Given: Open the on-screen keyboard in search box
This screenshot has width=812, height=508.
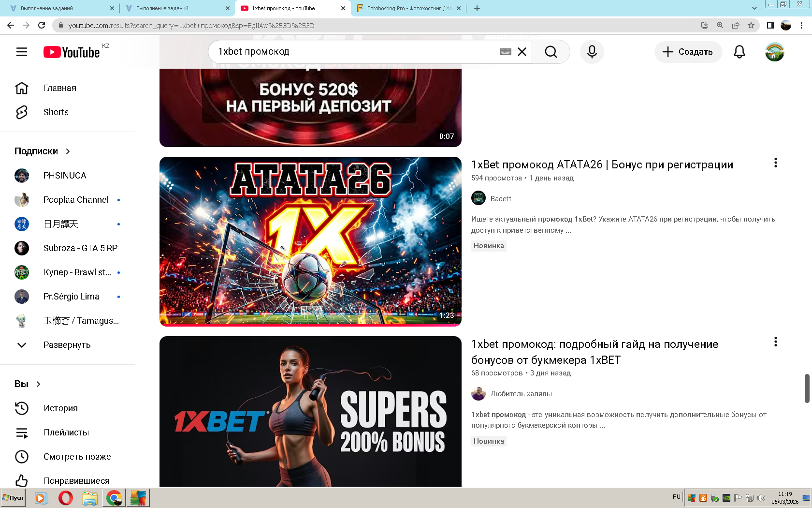Looking at the screenshot, I should pyautogui.click(x=506, y=52).
